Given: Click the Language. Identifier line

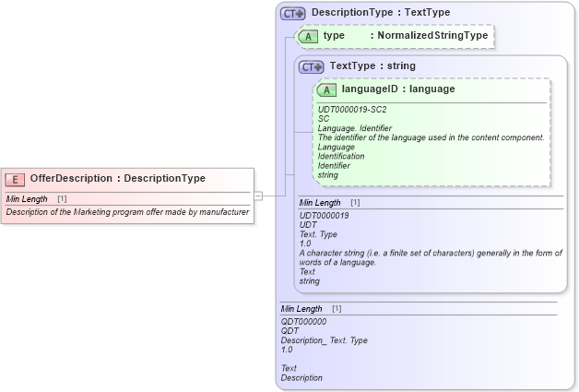Looking at the screenshot, I should pos(354,128).
